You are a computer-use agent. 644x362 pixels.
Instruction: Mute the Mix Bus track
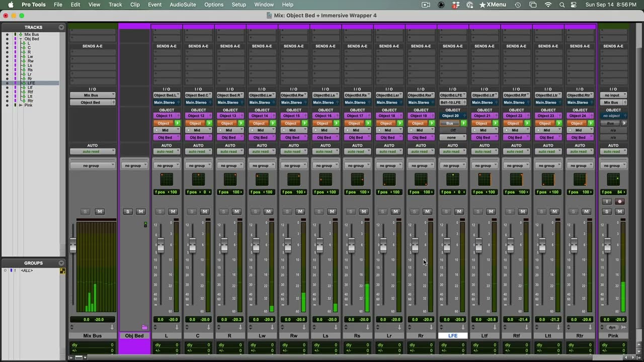(100, 212)
